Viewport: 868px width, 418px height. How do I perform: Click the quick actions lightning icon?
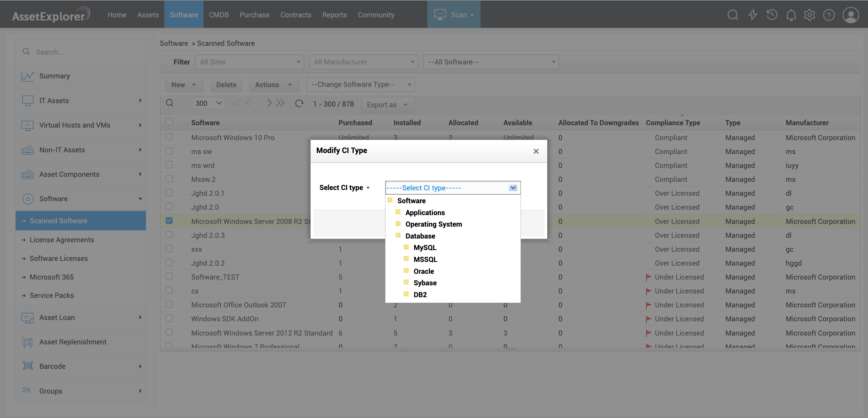pos(753,15)
